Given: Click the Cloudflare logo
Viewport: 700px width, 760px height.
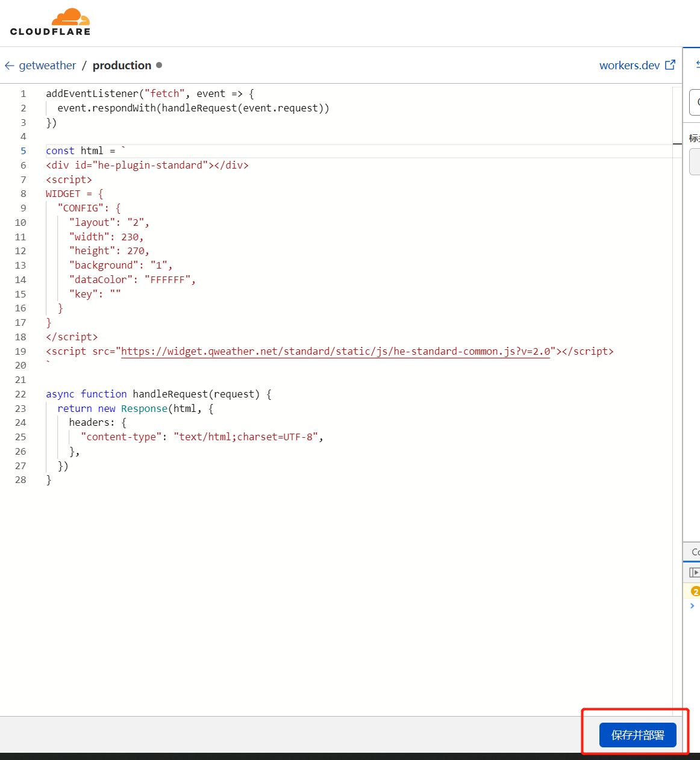Looking at the screenshot, I should pos(50,22).
